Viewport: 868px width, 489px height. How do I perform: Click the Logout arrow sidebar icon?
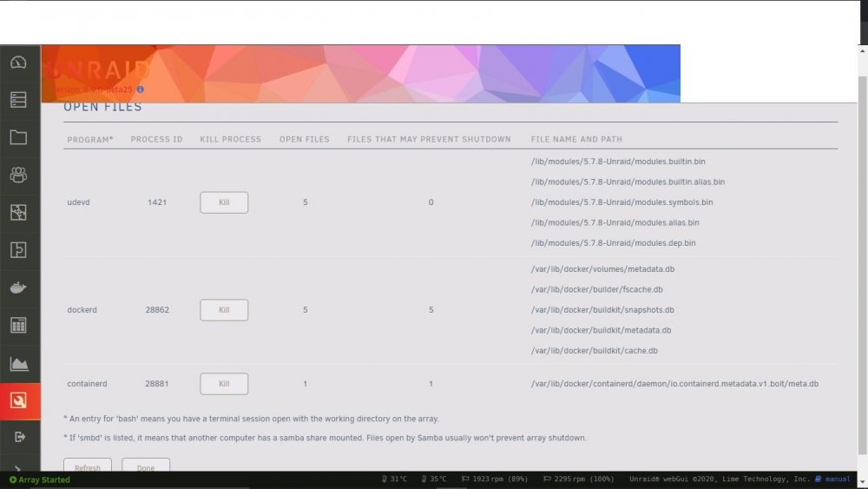pos(19,437)
